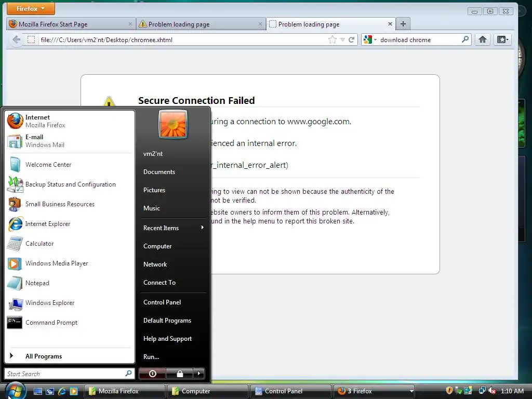The width and height of the screenshot is (532, 399).
Task: Switch to Computer taskbar button
Action: 208,391
